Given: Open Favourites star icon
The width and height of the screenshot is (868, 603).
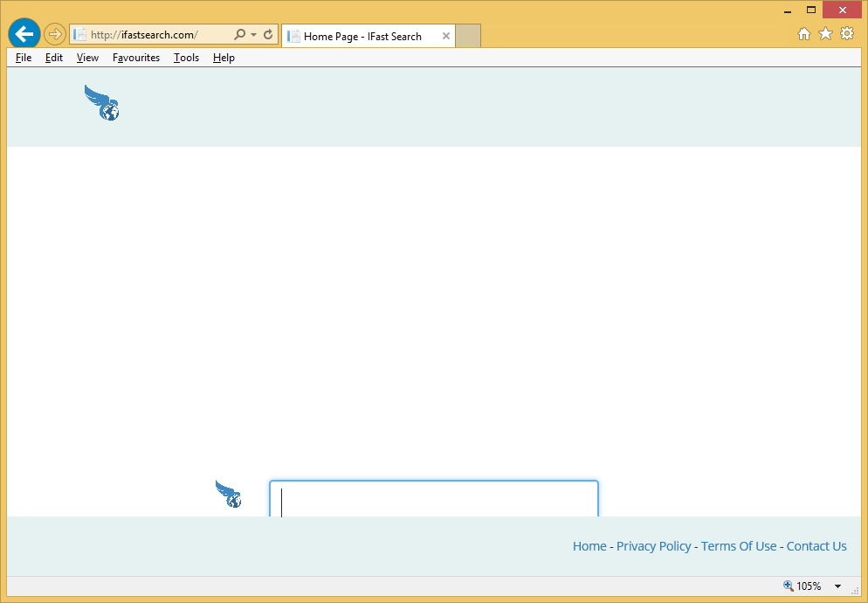Looking at the screenshot, I should pos(825,34).
